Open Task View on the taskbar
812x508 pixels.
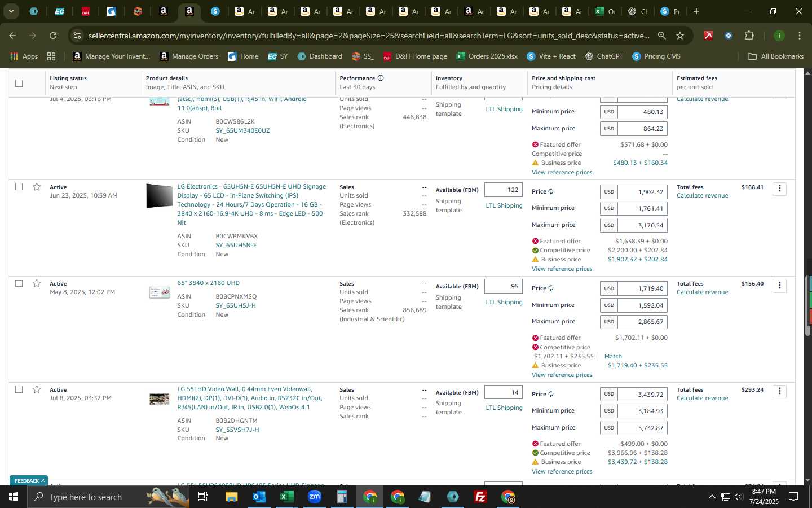point(203,497)
